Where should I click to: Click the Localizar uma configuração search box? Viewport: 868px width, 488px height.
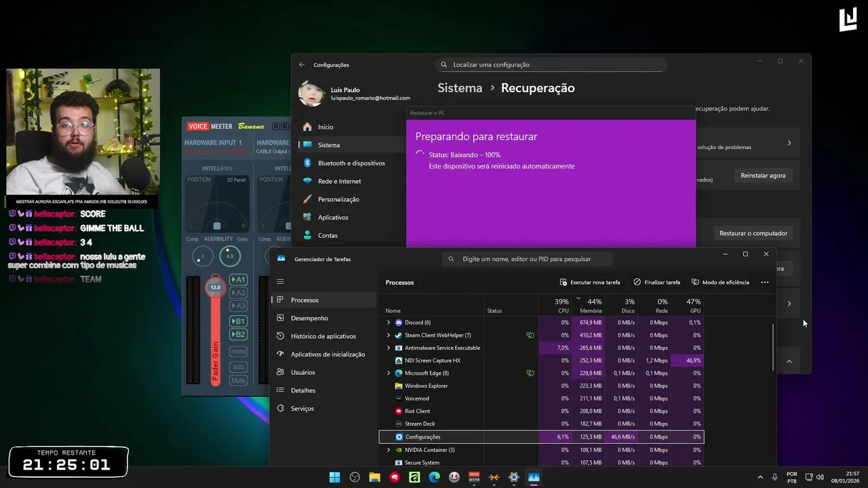point(551,65)
